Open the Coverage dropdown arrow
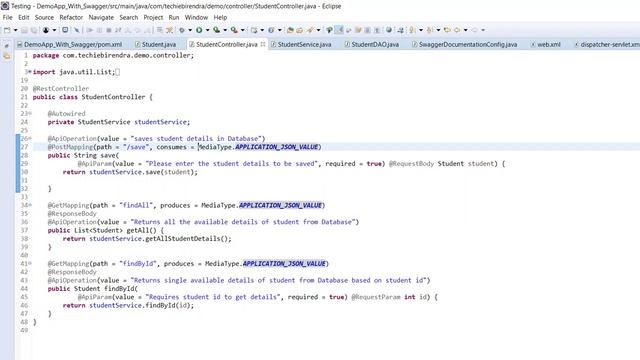 pos(225,30)
